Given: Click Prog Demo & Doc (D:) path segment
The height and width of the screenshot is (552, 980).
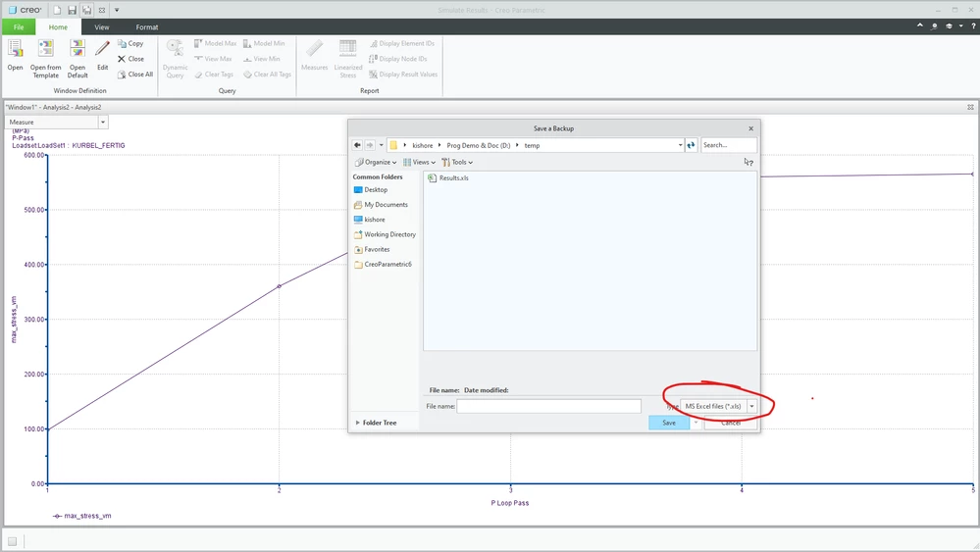Looking at the screenshot, I should [478, 145].
